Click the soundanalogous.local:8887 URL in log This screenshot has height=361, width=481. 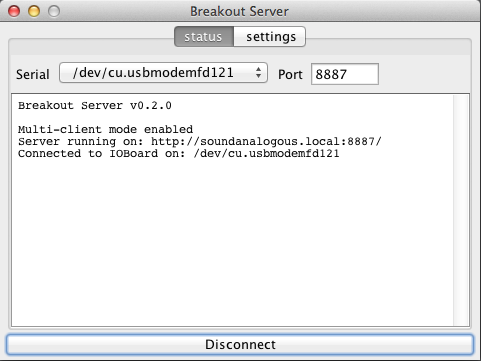(266, 142)
